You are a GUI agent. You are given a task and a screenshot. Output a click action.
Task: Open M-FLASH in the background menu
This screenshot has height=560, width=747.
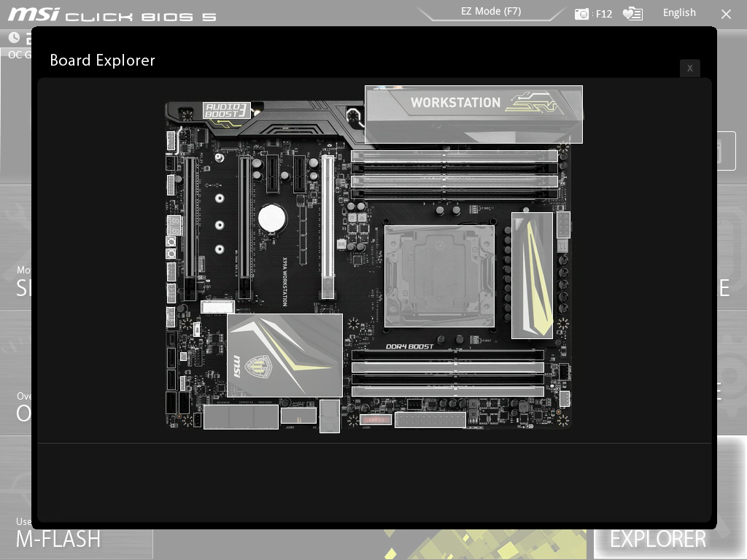(x=58, y=539)
